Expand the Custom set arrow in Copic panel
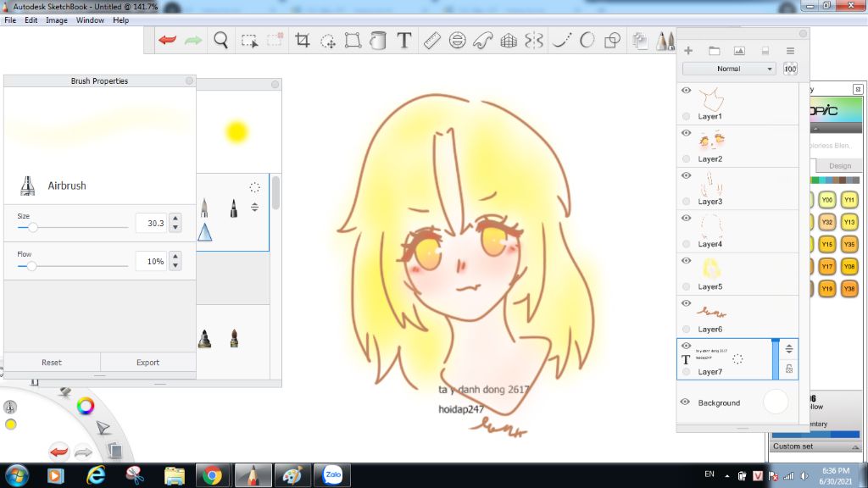This screenshot has width=868, height=488. pyautogui.click(x=855, y=446)
